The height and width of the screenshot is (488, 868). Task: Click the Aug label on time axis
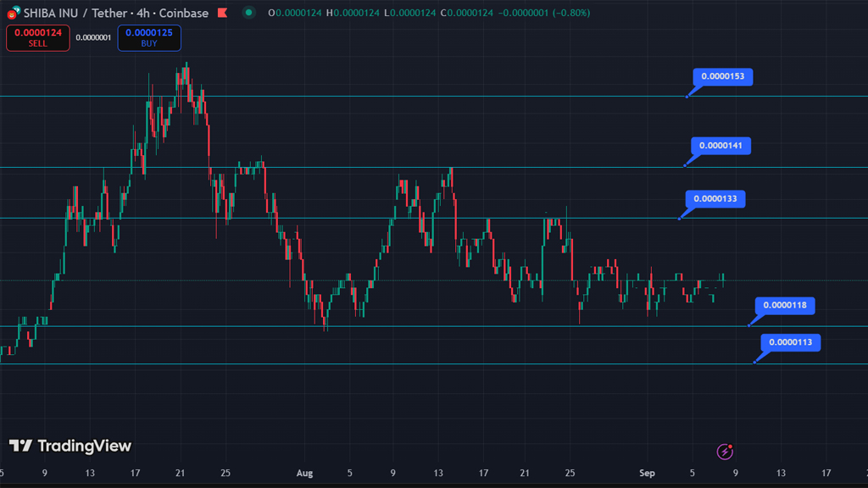(304, 473)
